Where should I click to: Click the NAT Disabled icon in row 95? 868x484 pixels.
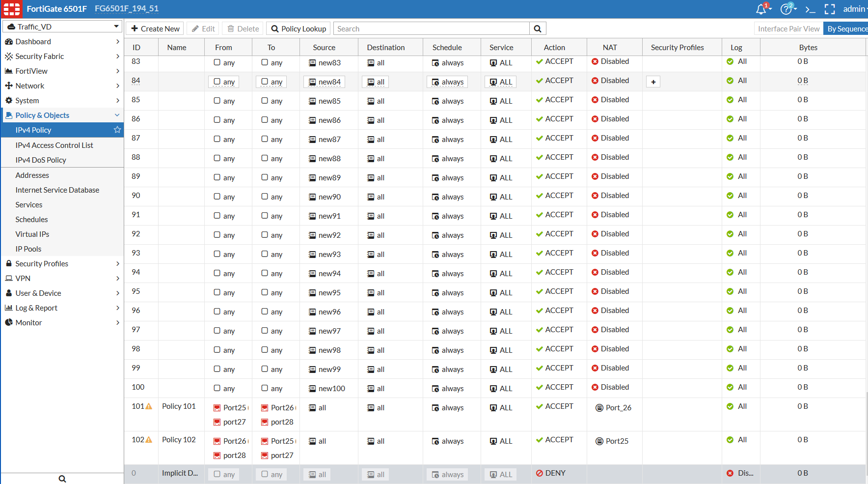tap(595, 291)
